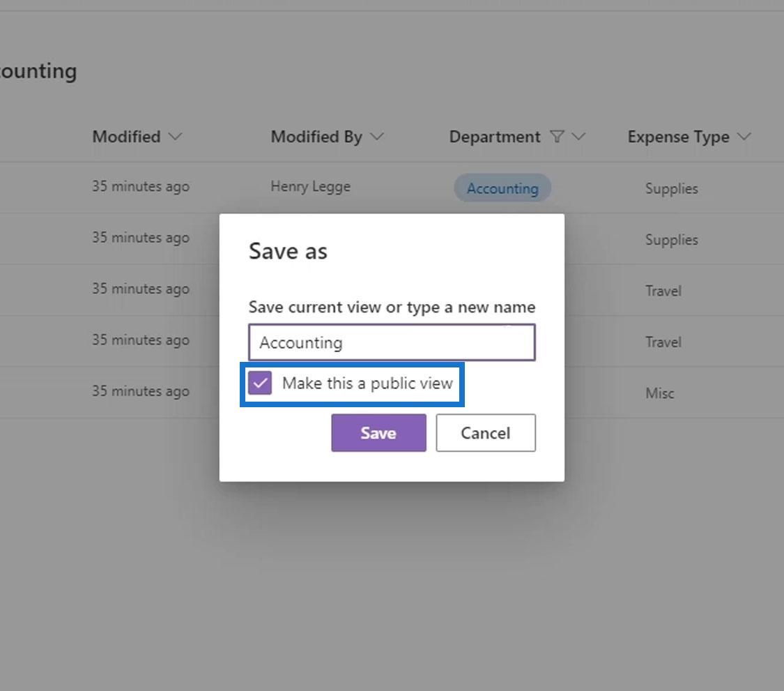Open the Expense Type column dropdown chevron
Image resolution: width=784 pixels, height=691 pixels.
[x=744, y=137]
